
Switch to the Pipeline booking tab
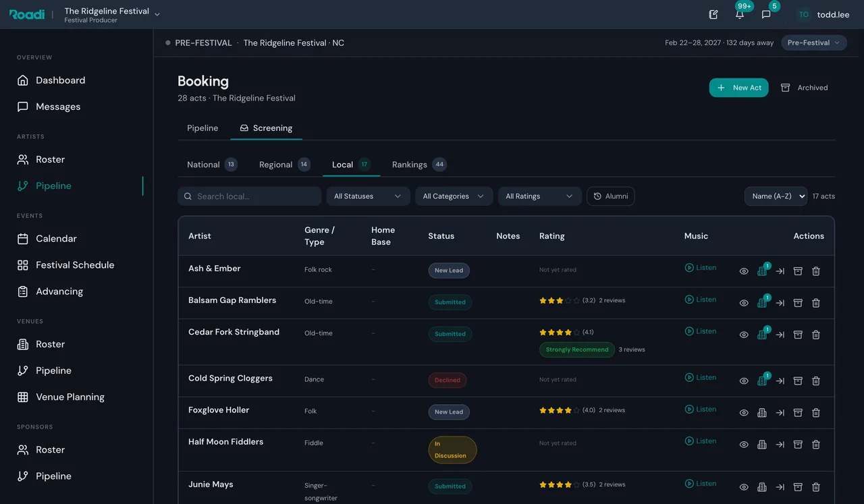click(x=202, y=128)
